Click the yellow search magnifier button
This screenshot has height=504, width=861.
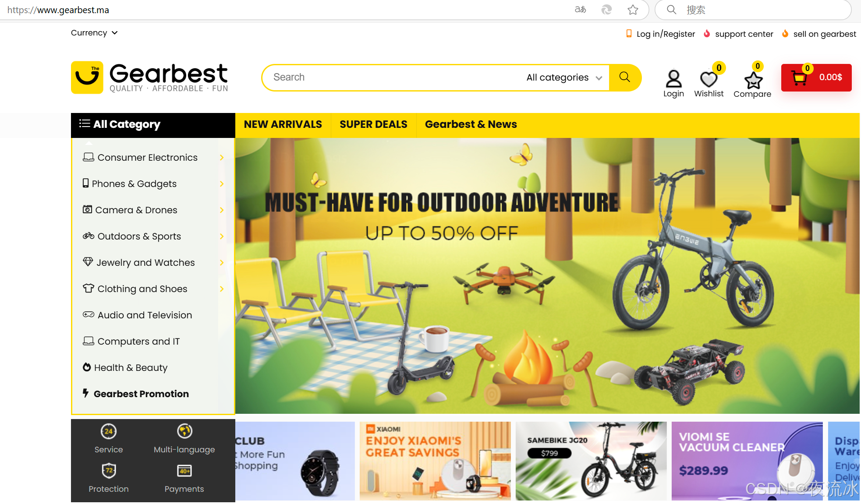(x=624, y=78)
